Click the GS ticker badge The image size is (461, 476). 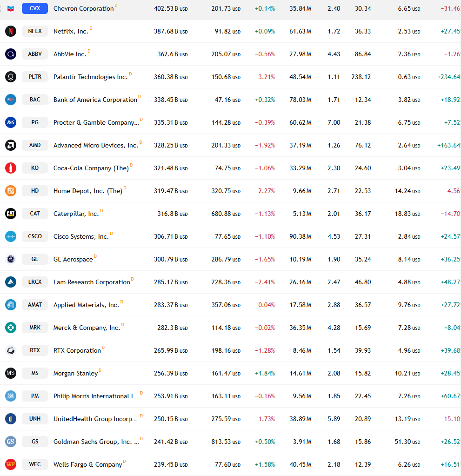pos(35,441)
